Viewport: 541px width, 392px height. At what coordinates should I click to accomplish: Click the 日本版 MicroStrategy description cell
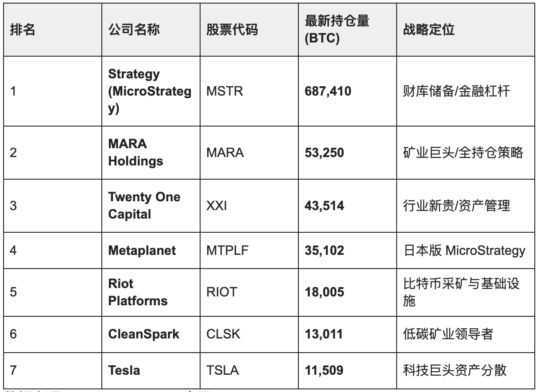pos(463,251)
